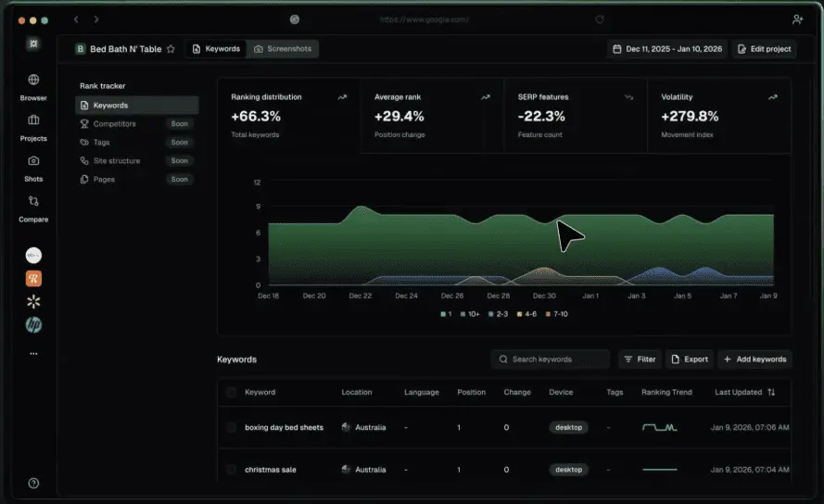
Task: Select Site structure in Rank tracker menu
Action: pyautogui.click(x=136, y=160)
